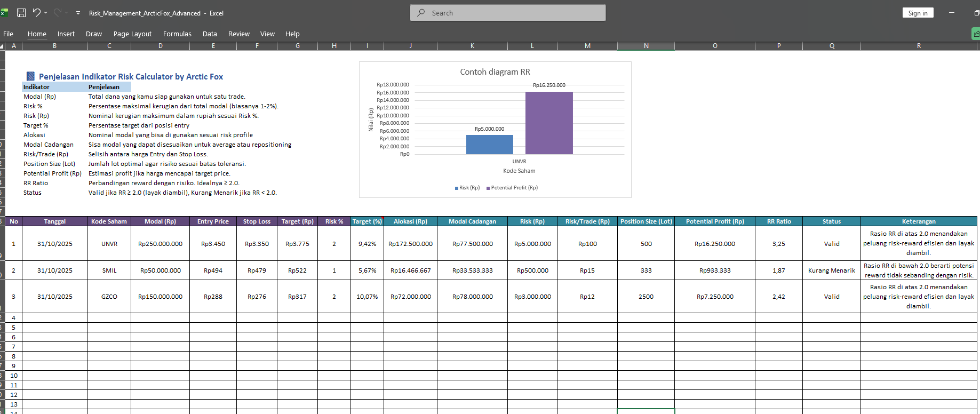980x414 pixels.
Task: Switch to the Page Layout tab
Action: click(132, 34)
